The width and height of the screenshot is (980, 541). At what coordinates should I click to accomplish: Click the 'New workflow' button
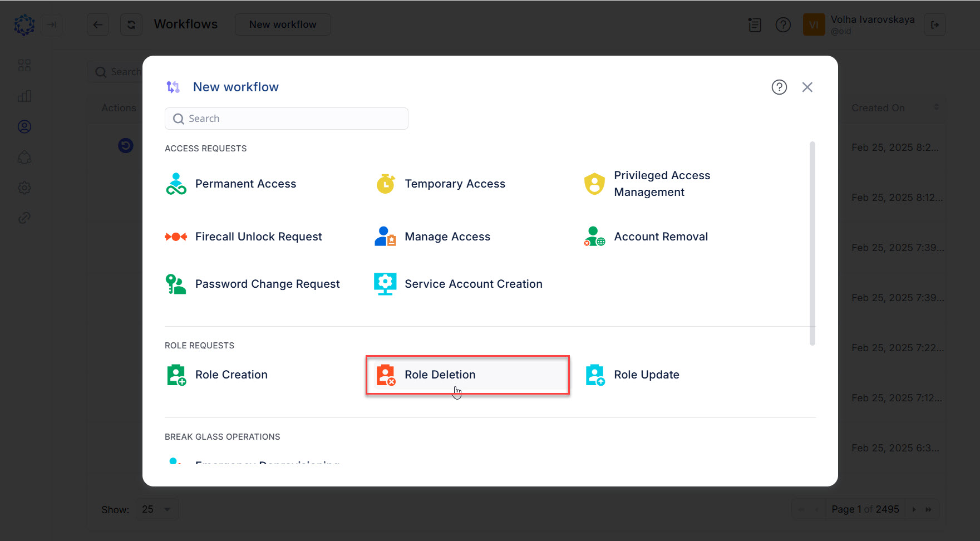click(283, 24)
